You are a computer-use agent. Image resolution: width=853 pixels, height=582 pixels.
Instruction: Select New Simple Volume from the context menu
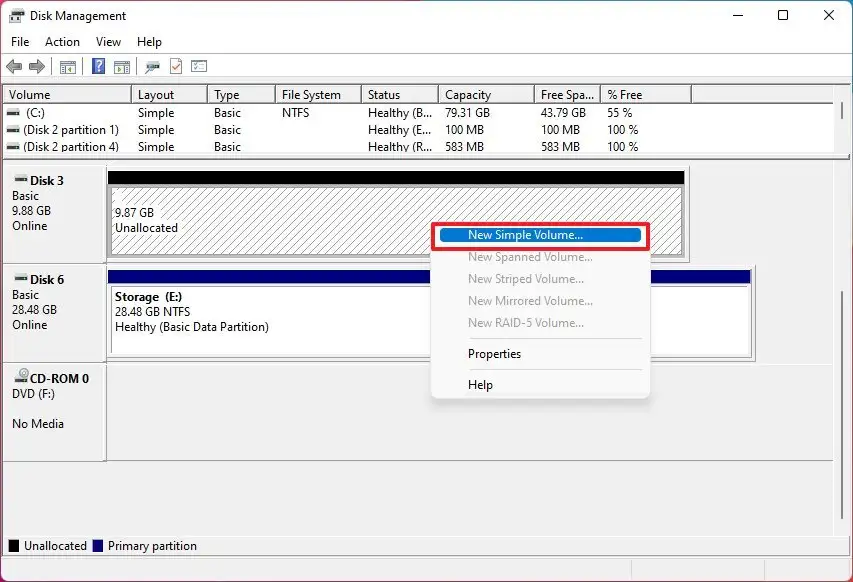click(x=540, y=234)
